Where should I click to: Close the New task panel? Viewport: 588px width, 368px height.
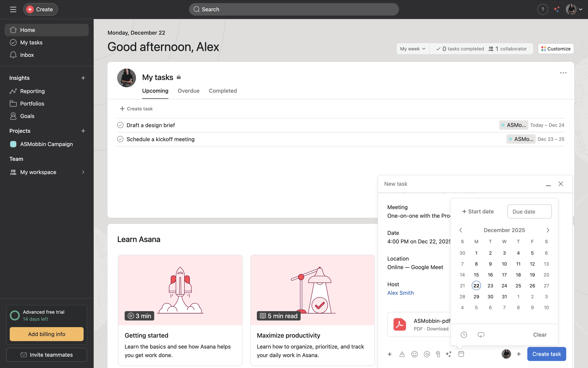point(561,184)
